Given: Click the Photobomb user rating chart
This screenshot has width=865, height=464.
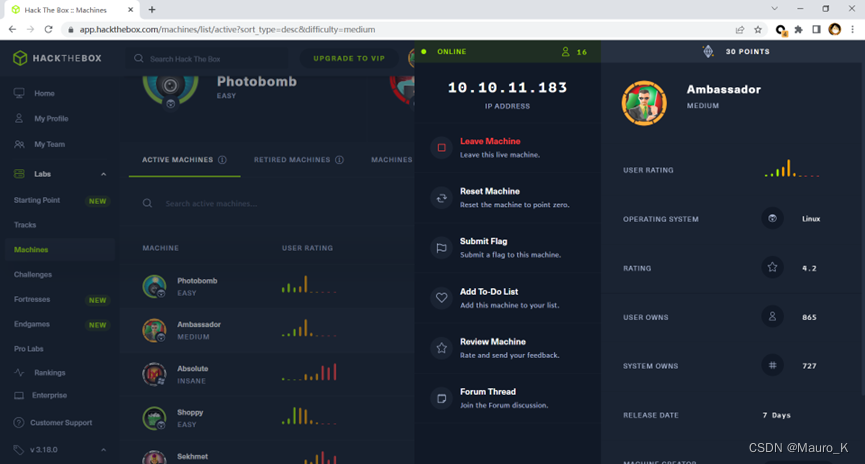Looking at the screenshot, I should [x=309, y=284].
